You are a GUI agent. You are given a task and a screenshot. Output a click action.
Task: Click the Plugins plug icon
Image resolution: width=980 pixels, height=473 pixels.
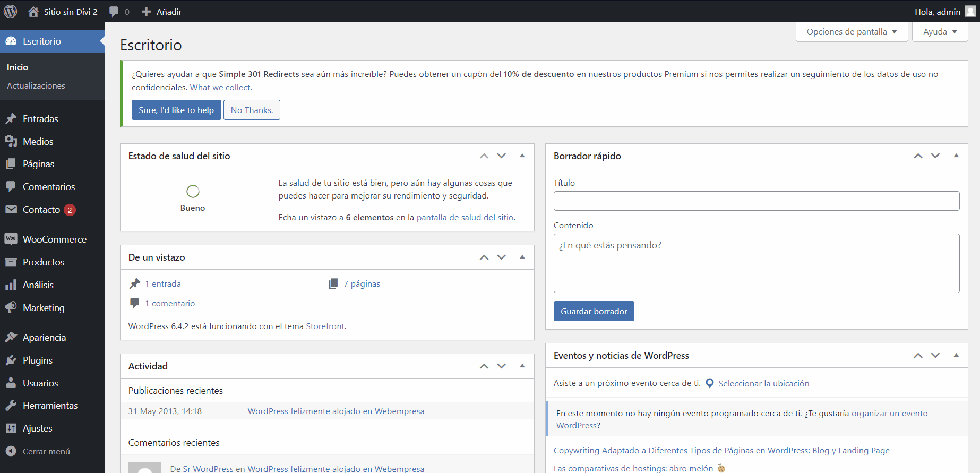11,360
